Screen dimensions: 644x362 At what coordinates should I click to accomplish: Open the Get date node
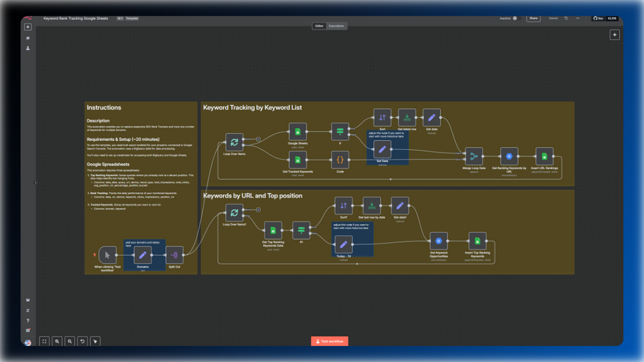tap(432, 117)
